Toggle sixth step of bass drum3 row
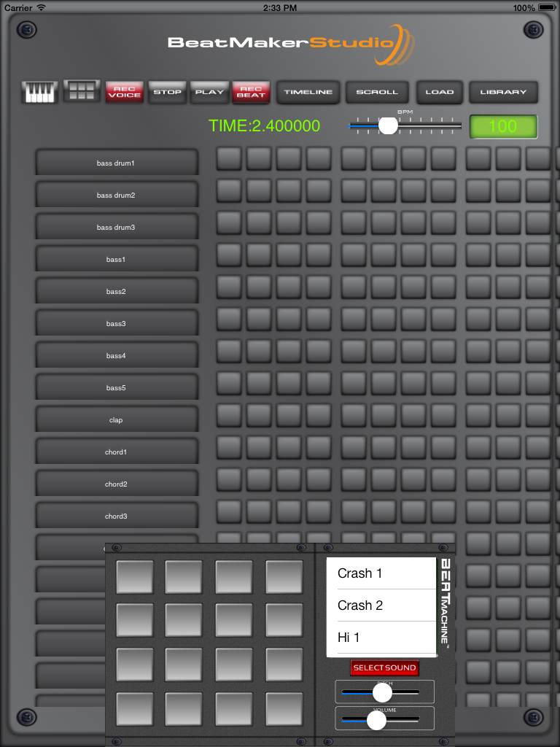 pyautogui.click(x=384, y=223)
